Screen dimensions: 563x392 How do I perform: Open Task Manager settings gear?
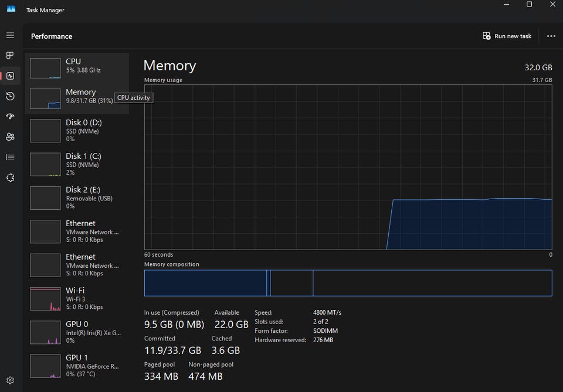(x=10, y=380)
